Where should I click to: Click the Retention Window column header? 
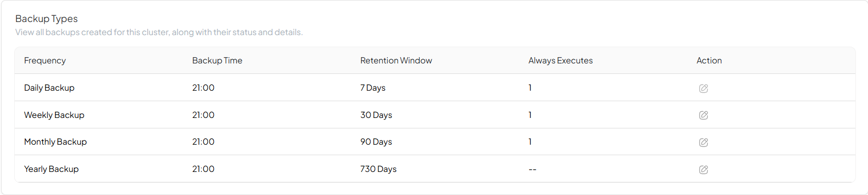coord(396,60)
